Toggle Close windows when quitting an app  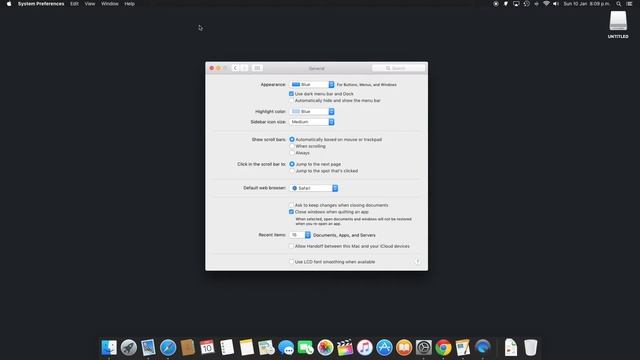point(291,212)
